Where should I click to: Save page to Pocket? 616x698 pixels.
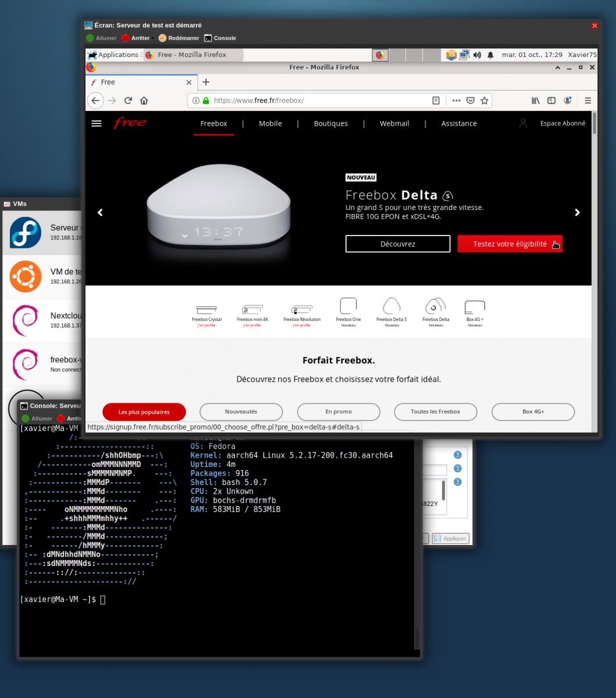point(471,101)
